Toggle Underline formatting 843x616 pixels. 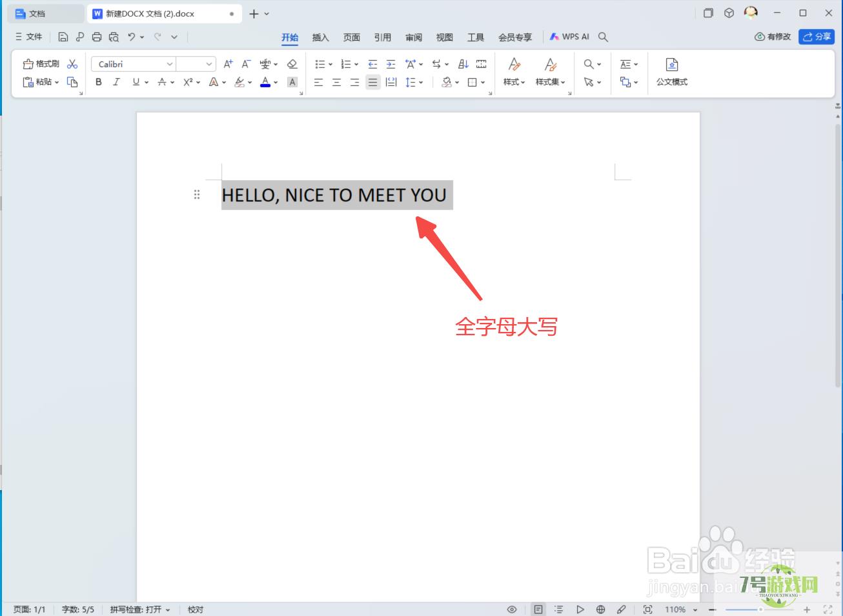tap(136, 82)
